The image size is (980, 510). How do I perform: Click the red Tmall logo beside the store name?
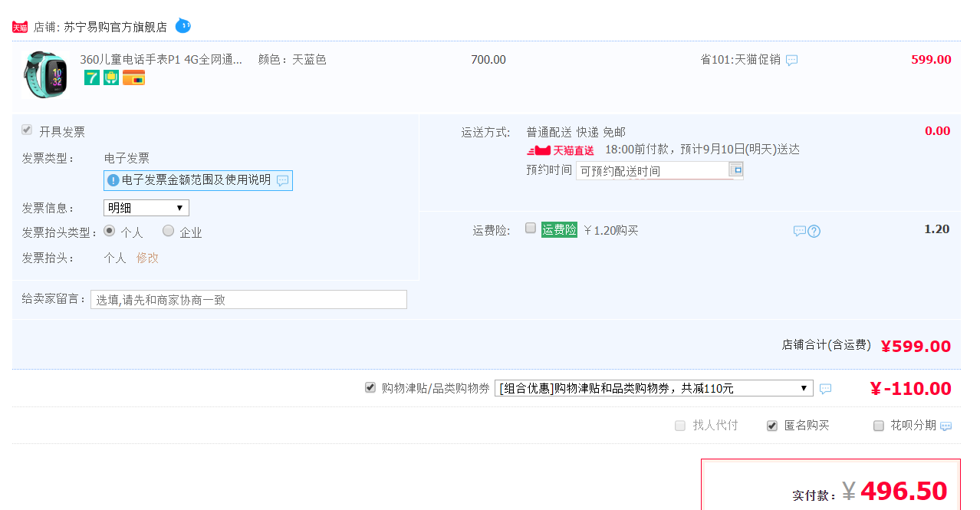click(20, 27)
